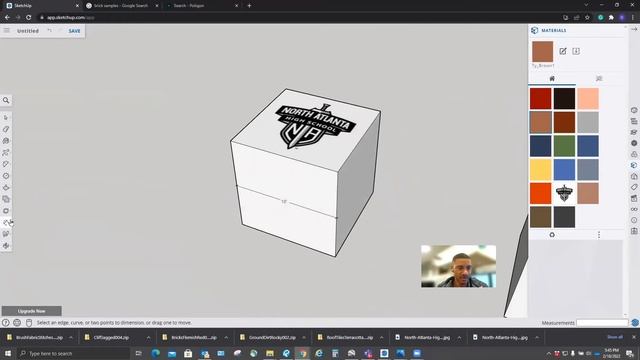Pick the peach material swatch
The height and width of the screenshot is (360, 640).
coord(588,98)
